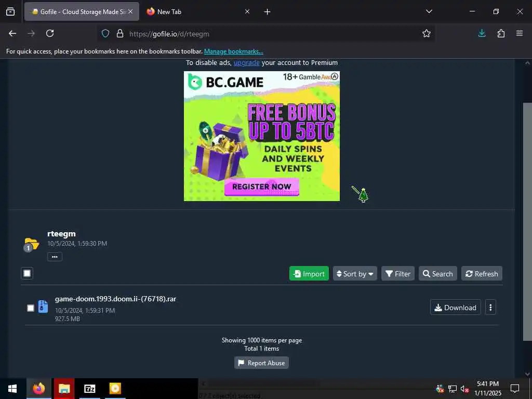This screenshot has height=399, width=532.
Task: Open the file's three-dot options menu
Action: [490, 308]
